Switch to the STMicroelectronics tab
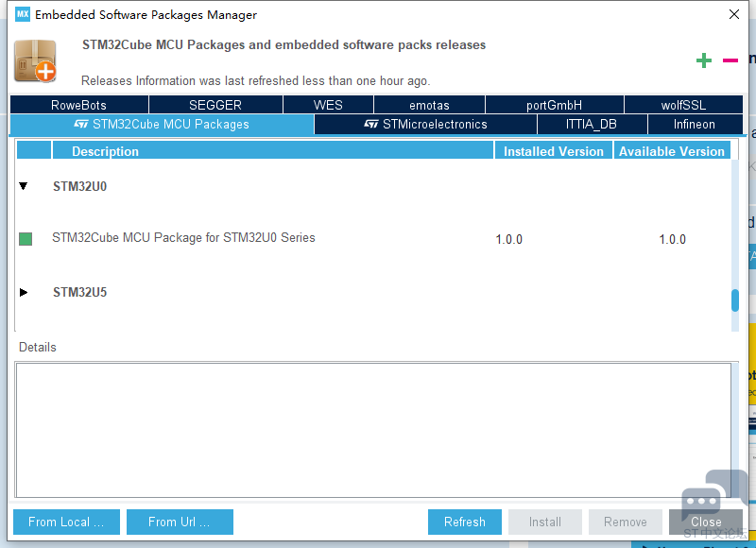Viewport: 756px width, 548px height. point(425,125)
